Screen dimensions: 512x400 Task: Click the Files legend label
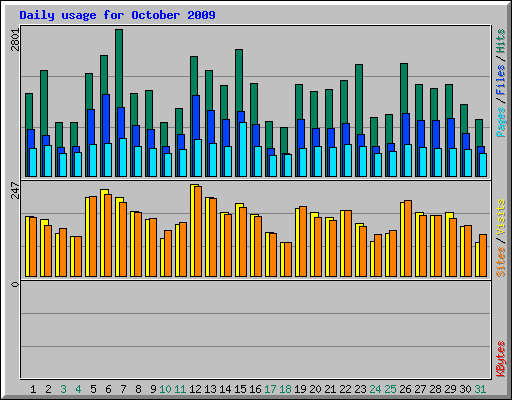[x=500, y=79]
